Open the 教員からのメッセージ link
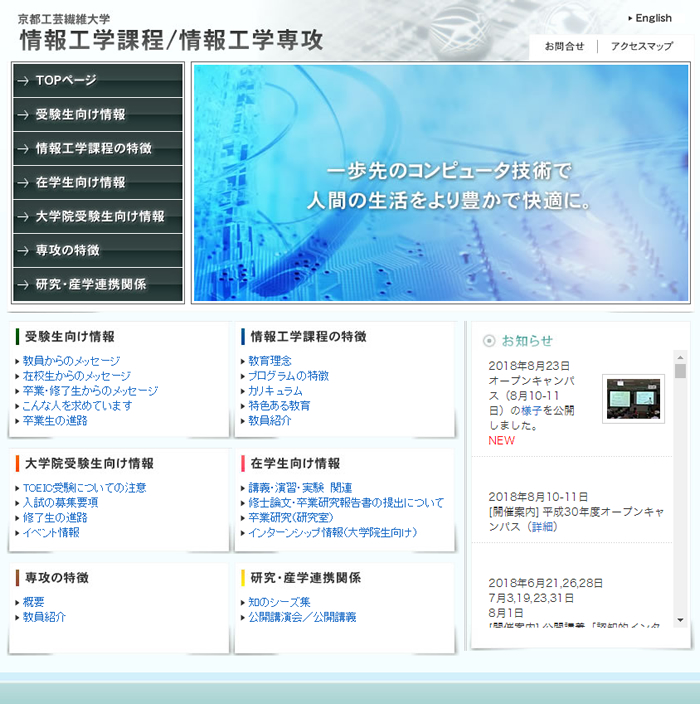The width and height of the screenshot is (700, 704). pos(71,361)
